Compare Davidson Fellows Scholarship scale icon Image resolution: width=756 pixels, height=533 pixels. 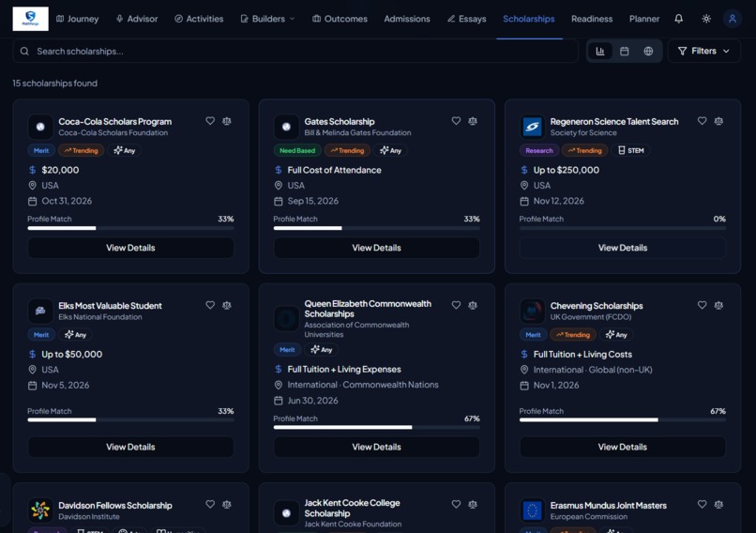pos(227,505)
